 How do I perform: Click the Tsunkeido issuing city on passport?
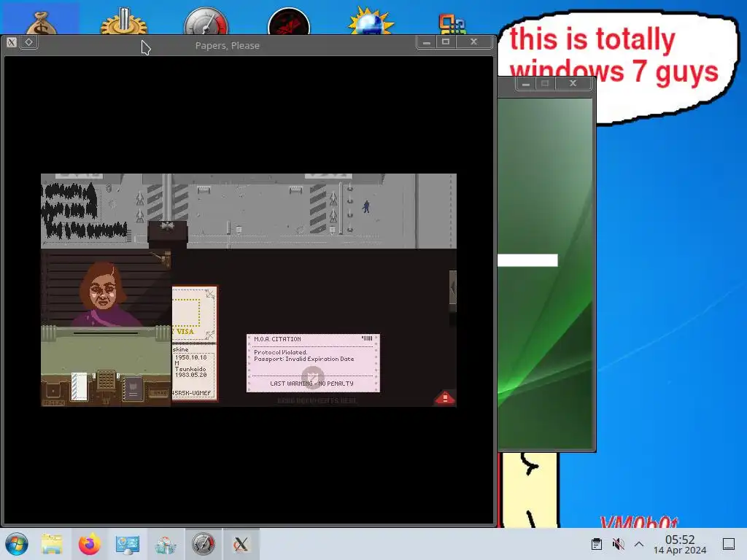click(190, 369)
